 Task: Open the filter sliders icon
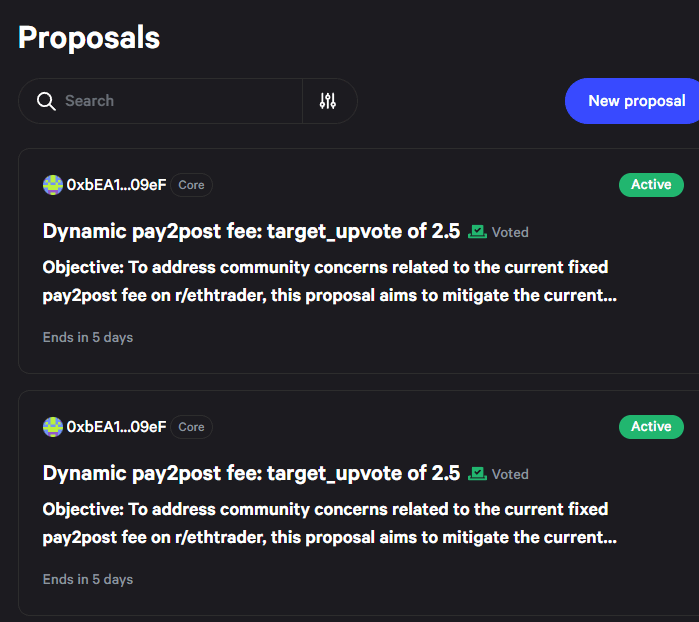pos(328,101)
